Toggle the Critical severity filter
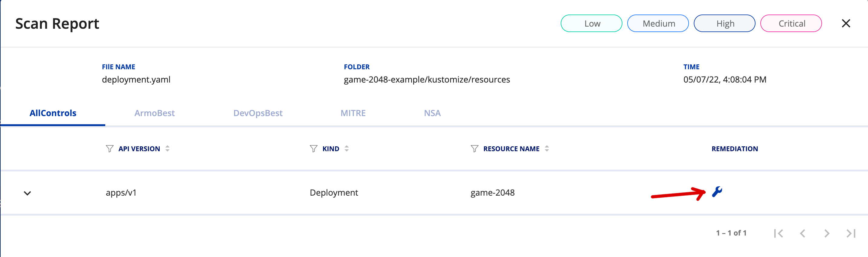Viewport: 868px width, 257px height. [x=791, y=23]
